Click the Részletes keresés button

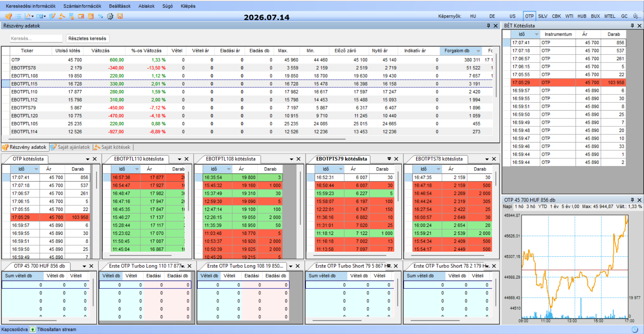87,39
